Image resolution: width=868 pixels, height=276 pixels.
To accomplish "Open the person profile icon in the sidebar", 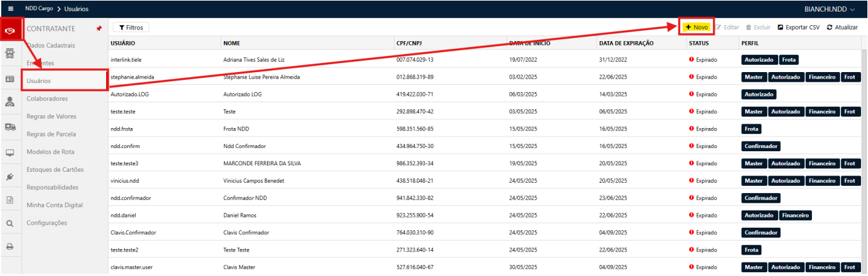I will [10, 102].
